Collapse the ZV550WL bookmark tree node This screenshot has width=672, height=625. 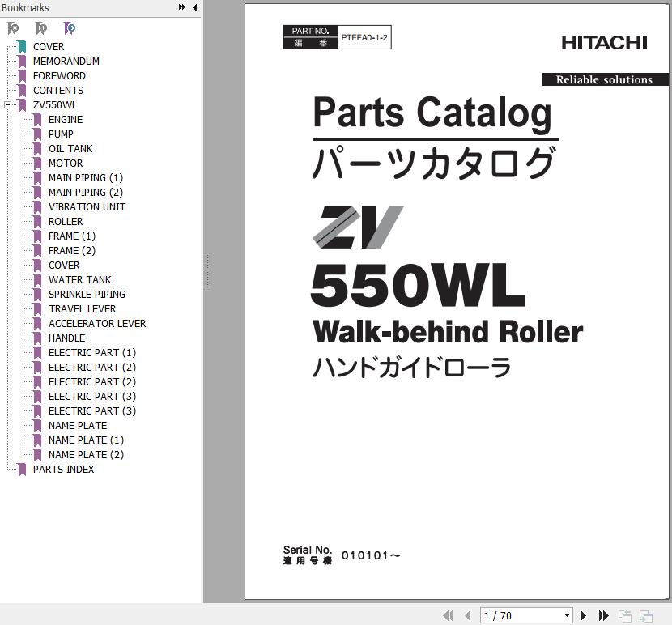tap(7, 105)
